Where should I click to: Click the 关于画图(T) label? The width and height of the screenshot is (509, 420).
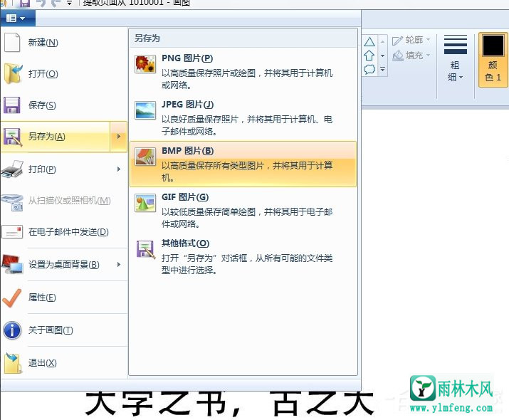51,330
